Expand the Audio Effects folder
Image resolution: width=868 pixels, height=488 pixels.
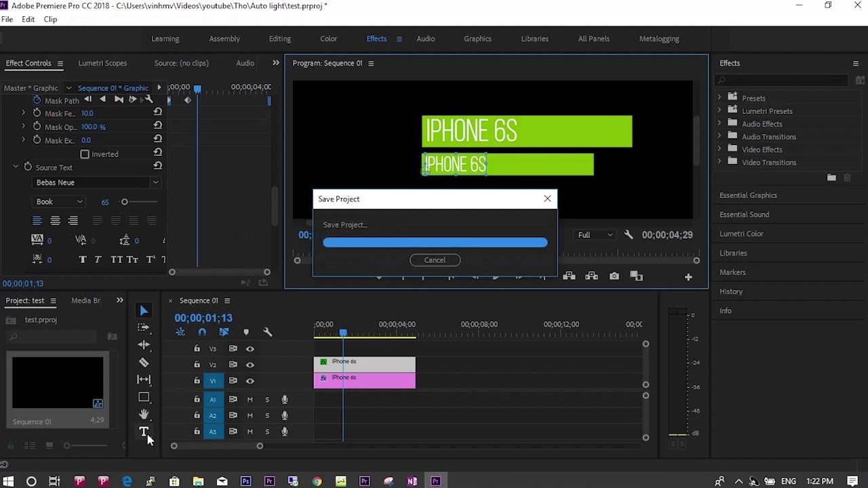[719, 123]
